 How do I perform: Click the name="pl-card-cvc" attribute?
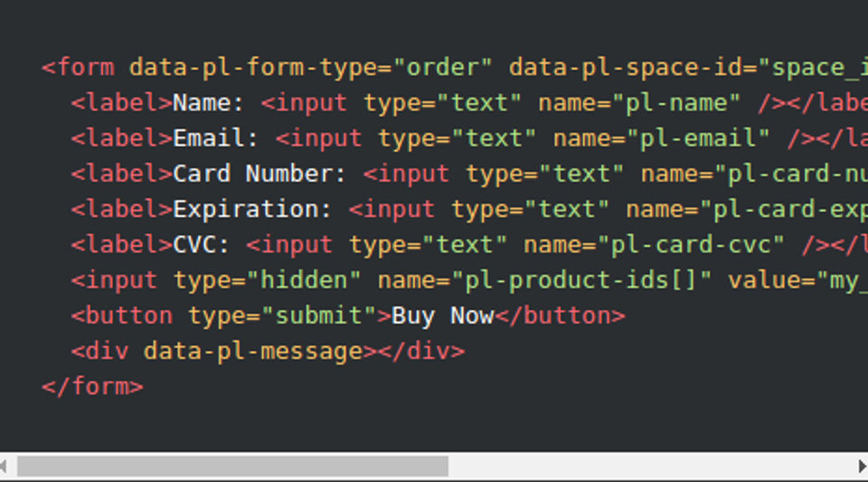(654, 244)
